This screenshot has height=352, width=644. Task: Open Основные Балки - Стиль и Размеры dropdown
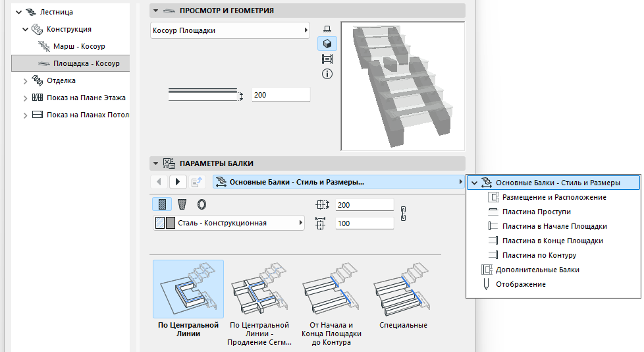[x=338, y=182]
